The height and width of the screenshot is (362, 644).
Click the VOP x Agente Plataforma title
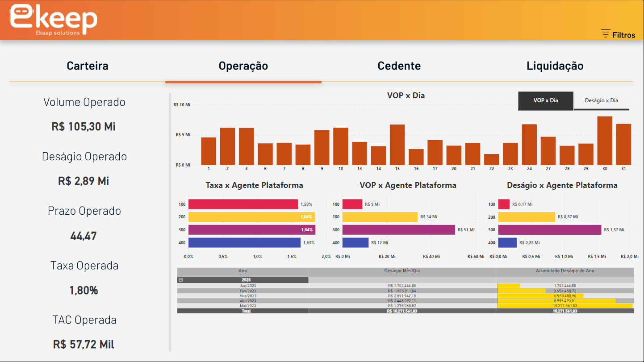click(x=408, y=185)
